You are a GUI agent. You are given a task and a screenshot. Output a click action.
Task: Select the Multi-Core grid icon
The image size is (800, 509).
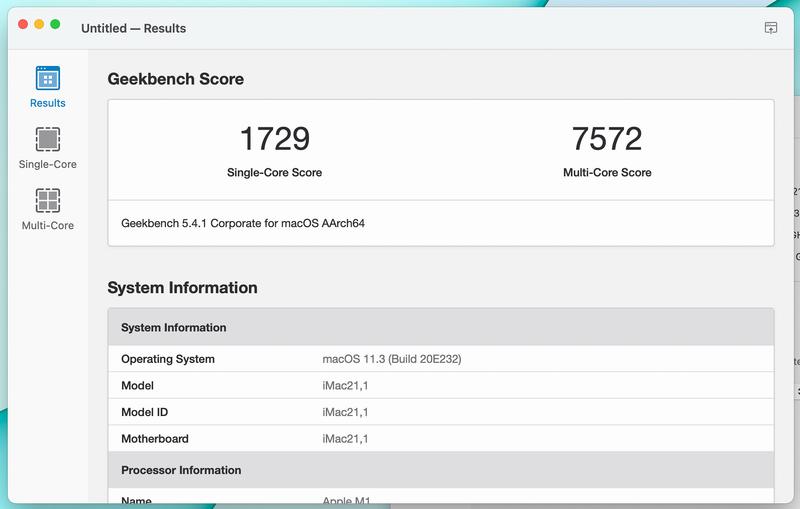point(47,200)
